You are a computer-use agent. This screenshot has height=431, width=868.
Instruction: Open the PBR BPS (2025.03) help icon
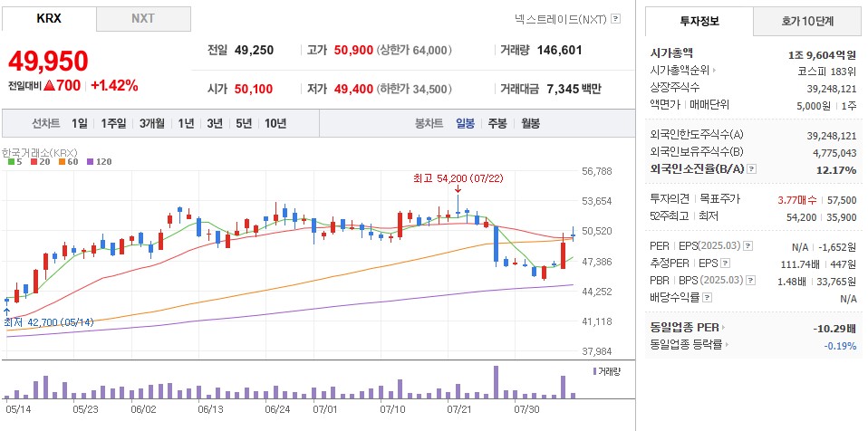coord(750,280)
